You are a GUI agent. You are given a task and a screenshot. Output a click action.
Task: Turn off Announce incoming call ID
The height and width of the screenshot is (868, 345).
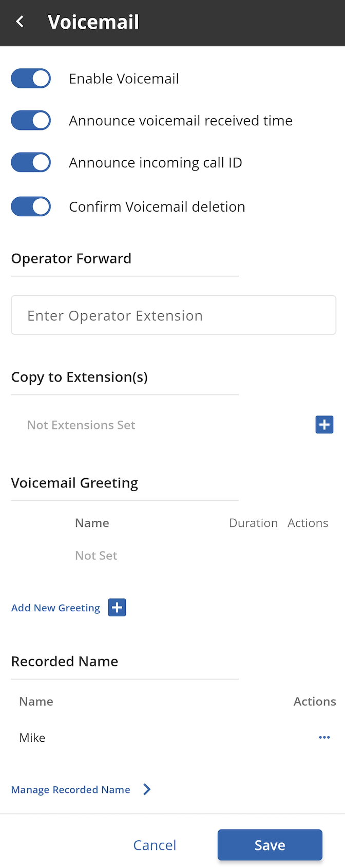point(31,163)
